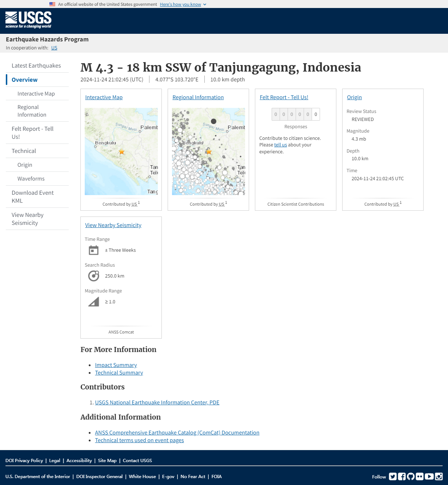Click US contributor in Regional Information card
Screen dimensions: 448x485
221,205
